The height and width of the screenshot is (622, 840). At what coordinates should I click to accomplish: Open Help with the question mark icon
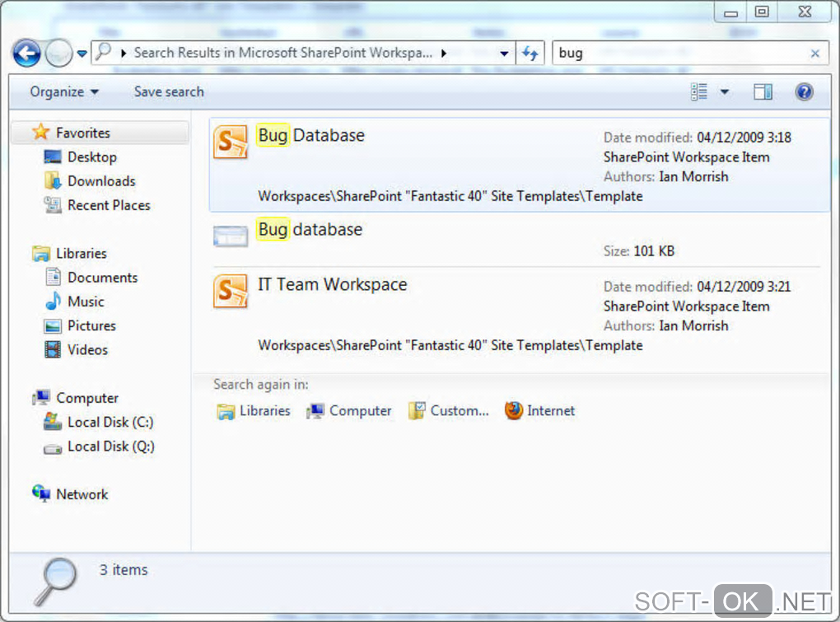[804, 91]
